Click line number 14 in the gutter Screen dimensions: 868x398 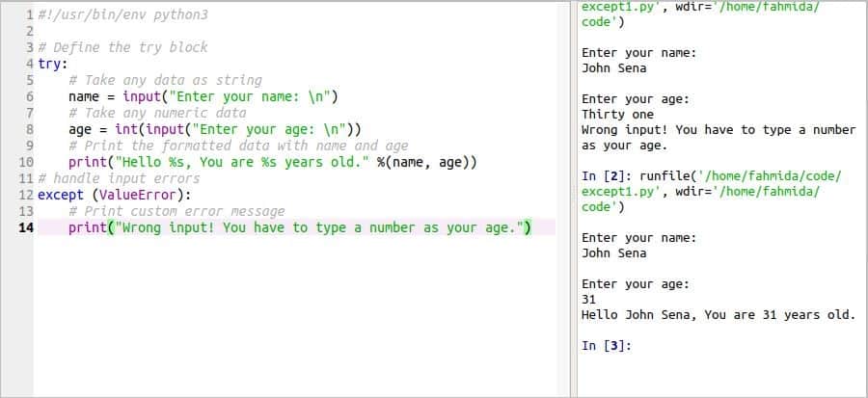tap(26, 227)
